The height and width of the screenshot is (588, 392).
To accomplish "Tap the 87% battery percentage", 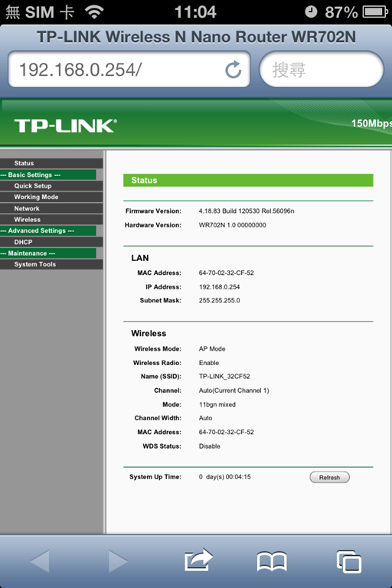I will coord(341,12).
